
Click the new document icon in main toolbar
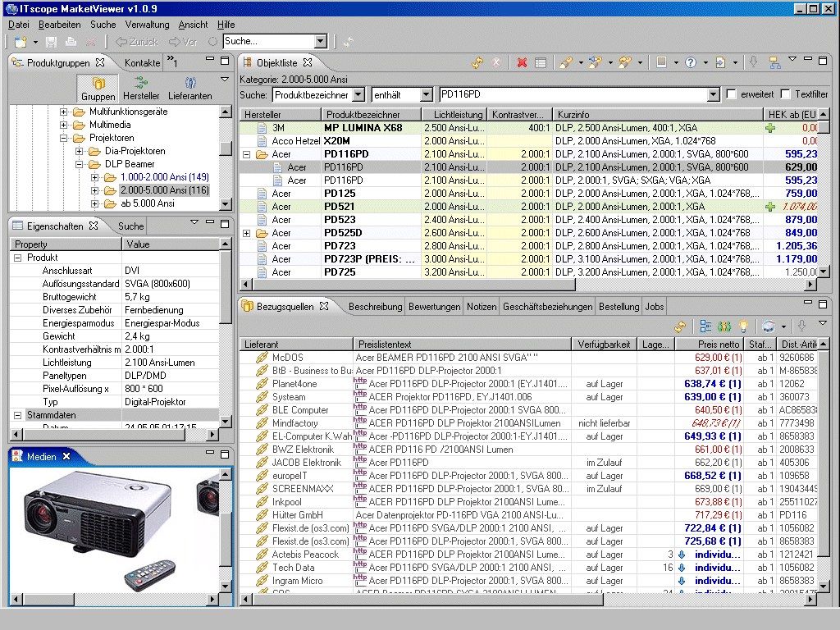pos(21,42)
